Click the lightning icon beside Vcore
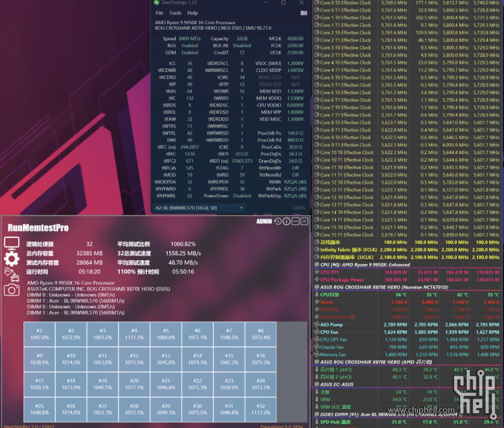The width and height of the screenshot is (504, 428). tap(317, 302)
